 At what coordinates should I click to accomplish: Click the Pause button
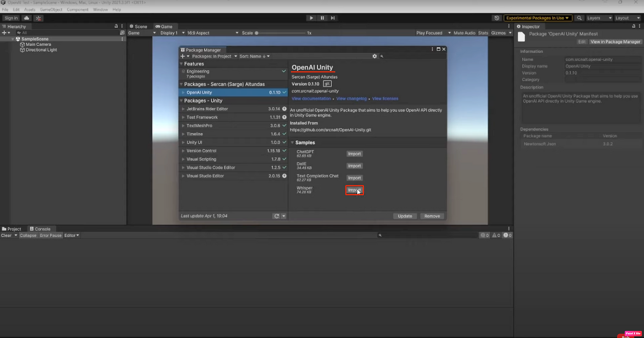(322, 18)
